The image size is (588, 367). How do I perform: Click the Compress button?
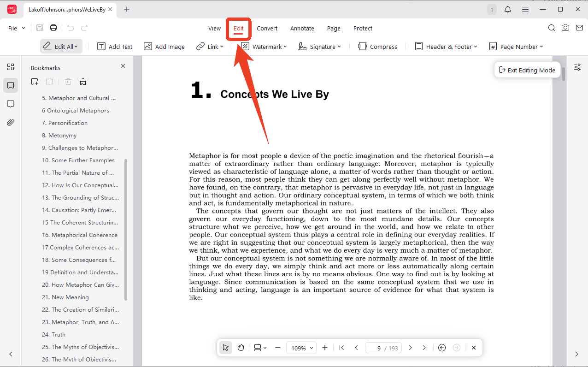point(377,47)
